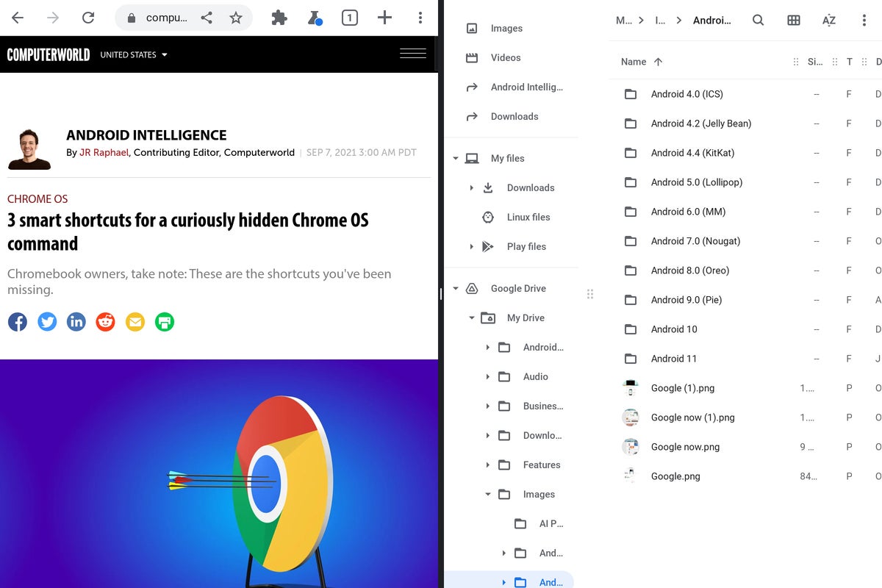Click the Chrome logo hero image
882x588 pixels.
[x=219, y=473]
